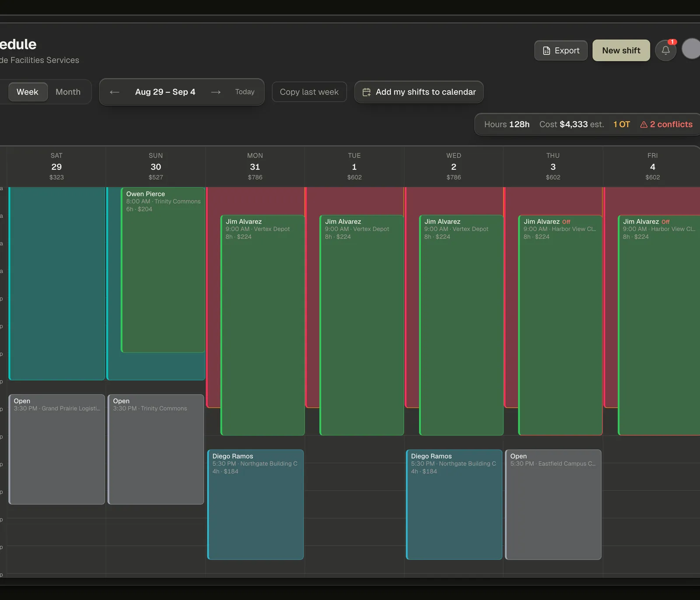Select Monday 31 column header

(255, 167)
